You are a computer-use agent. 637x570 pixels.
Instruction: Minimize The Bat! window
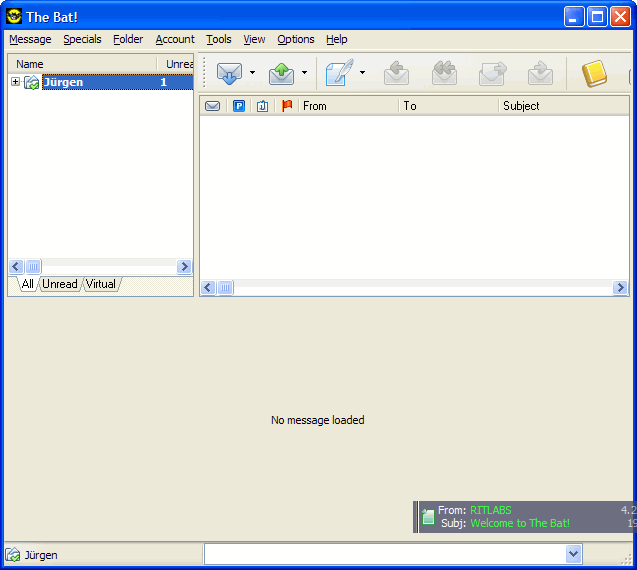[x=574, y=17]
